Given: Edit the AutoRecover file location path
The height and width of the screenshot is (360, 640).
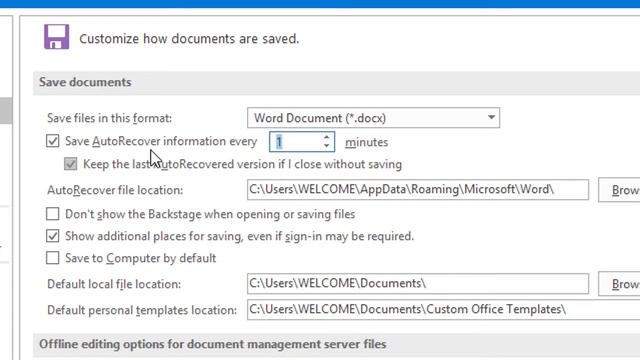Looking at the screenshot, I should 418,190.
